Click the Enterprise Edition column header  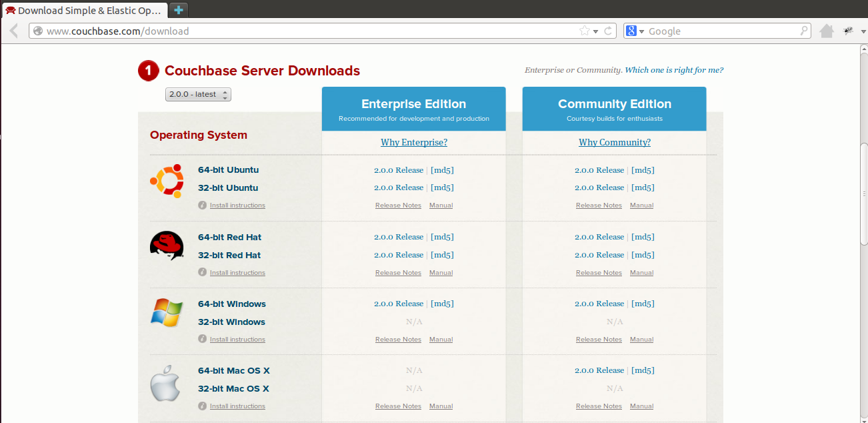[x=414, y=109]
